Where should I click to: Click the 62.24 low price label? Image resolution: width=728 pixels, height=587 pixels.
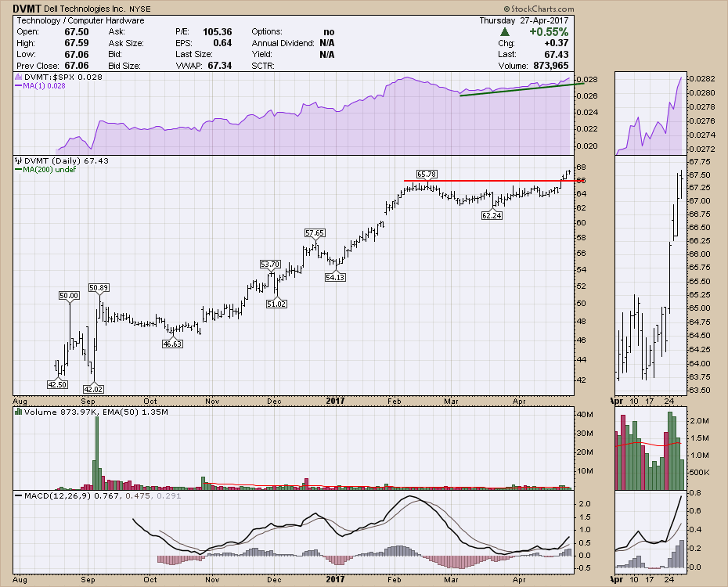click(x=492, y=215)
